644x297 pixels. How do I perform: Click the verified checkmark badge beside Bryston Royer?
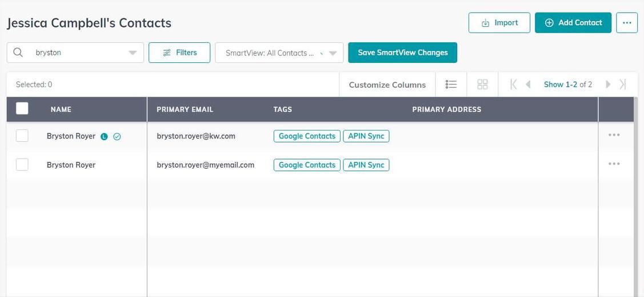coord(117,137)
